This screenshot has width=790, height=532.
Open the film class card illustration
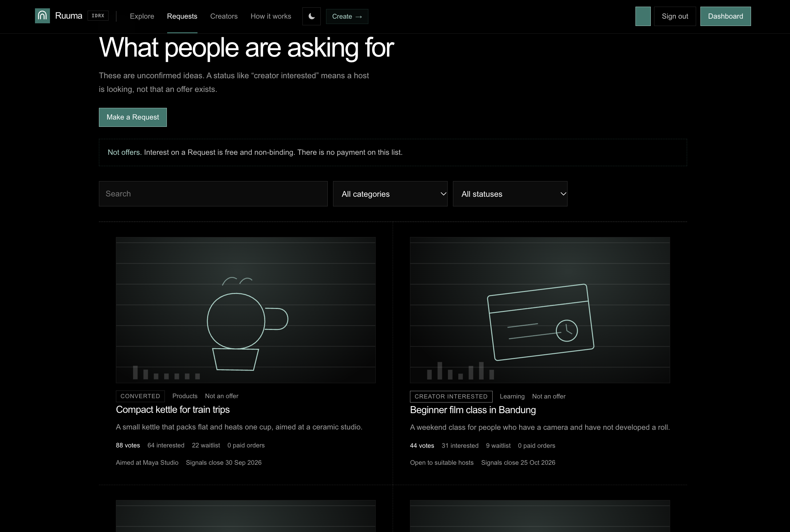tap(540, 310)
